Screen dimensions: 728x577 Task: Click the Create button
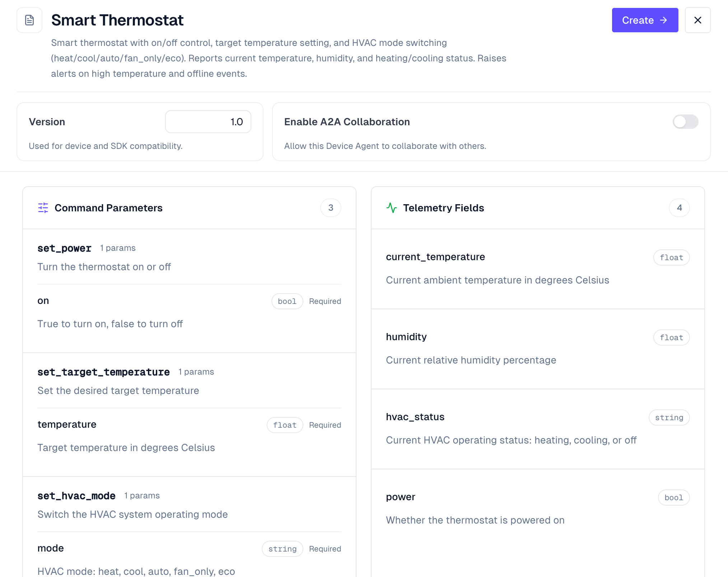(645, 20)
